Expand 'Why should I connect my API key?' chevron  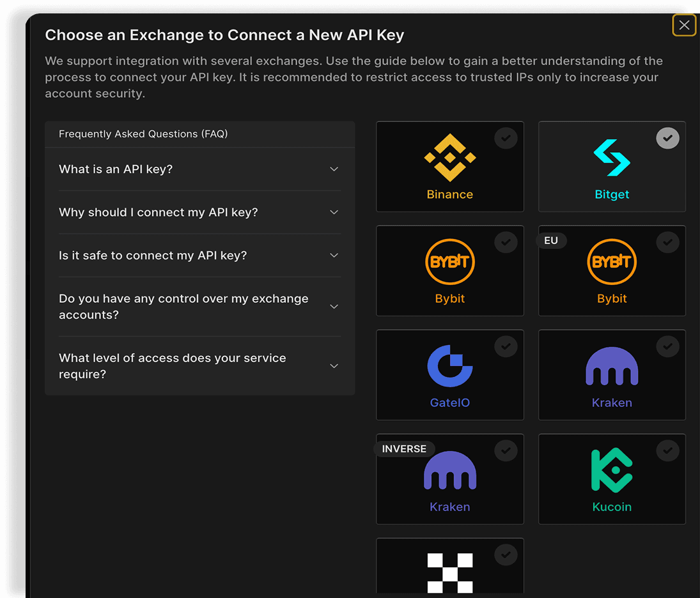click(334, 212)
